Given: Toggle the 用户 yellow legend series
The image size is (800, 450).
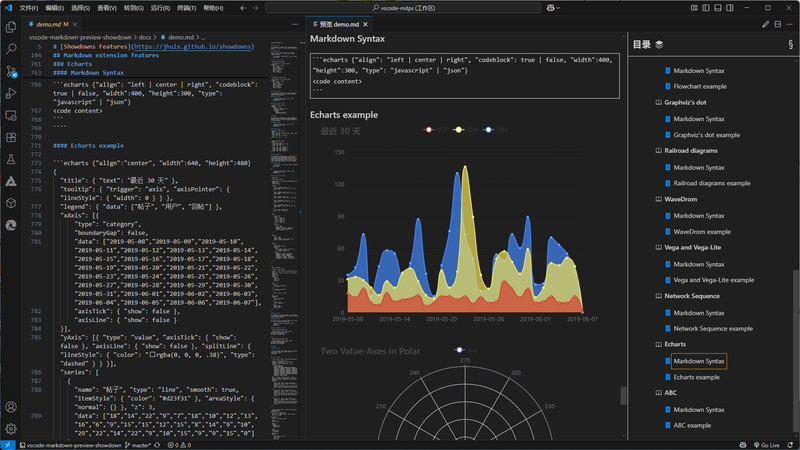Looking at the screenshot, I should (465, 130).
